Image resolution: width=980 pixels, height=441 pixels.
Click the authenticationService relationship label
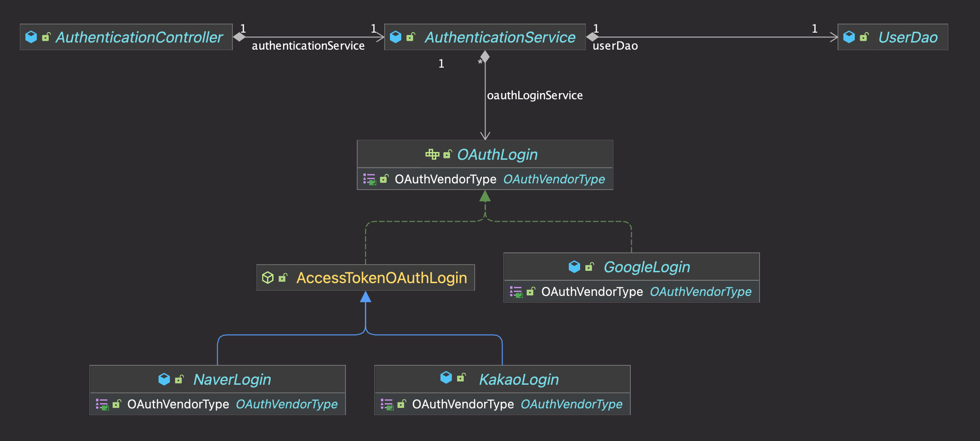[x=308, y=46]
